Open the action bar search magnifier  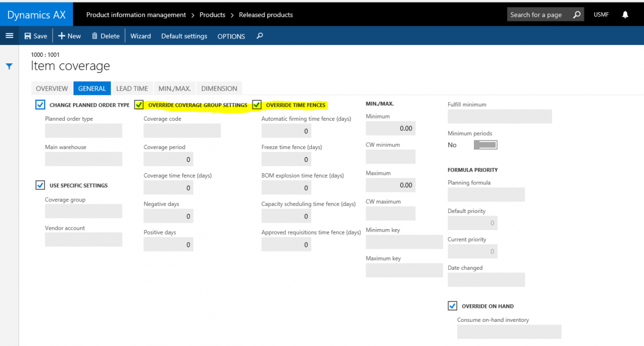pos(260,36)
